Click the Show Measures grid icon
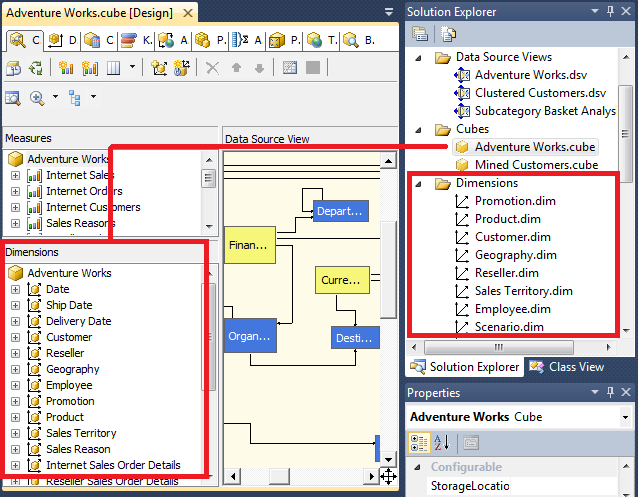The width and height of the screenshot is (638, 497). click(x=114, y=68)
